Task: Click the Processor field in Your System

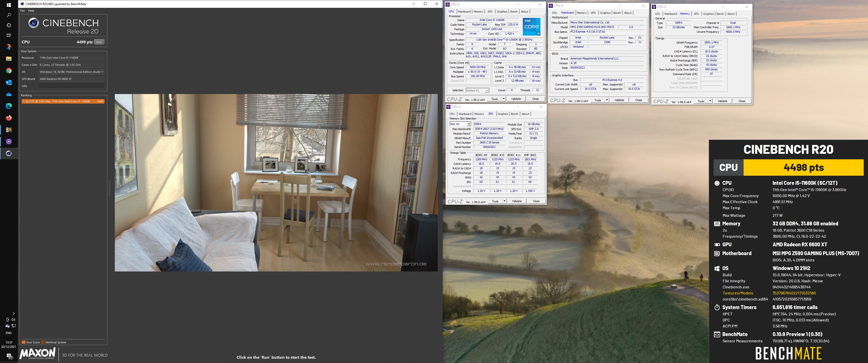Action: coord(71,58)
